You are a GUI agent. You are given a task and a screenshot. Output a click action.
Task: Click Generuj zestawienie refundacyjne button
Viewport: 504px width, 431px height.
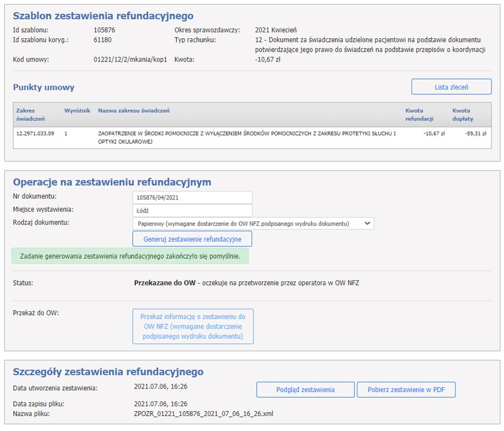192,239
